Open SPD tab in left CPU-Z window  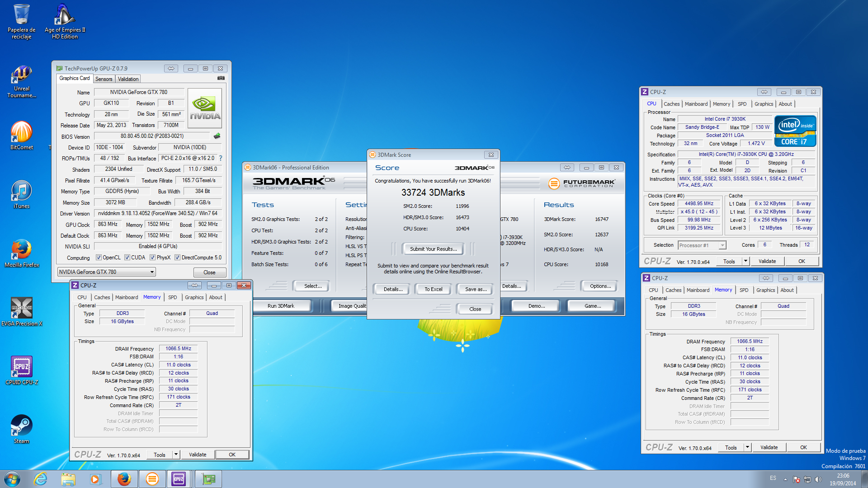coord(172,297)
